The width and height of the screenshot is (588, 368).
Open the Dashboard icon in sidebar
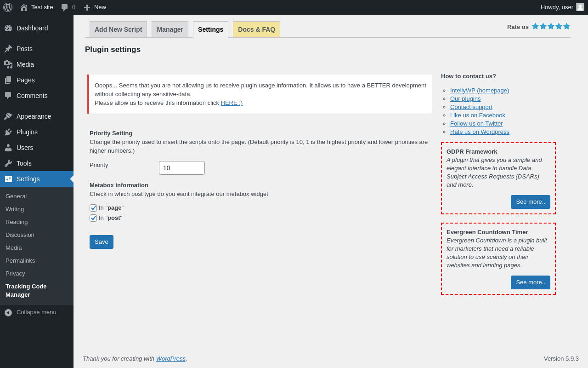click(x=8, y=28)
